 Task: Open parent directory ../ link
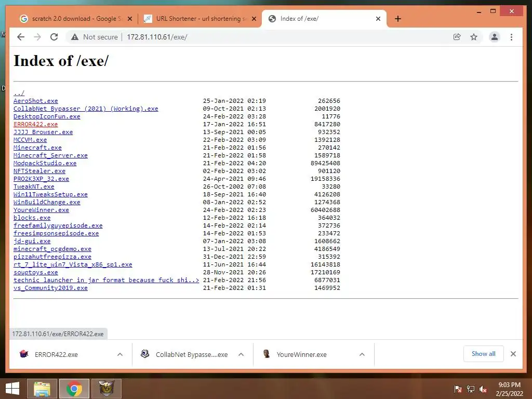coord(19,93)
